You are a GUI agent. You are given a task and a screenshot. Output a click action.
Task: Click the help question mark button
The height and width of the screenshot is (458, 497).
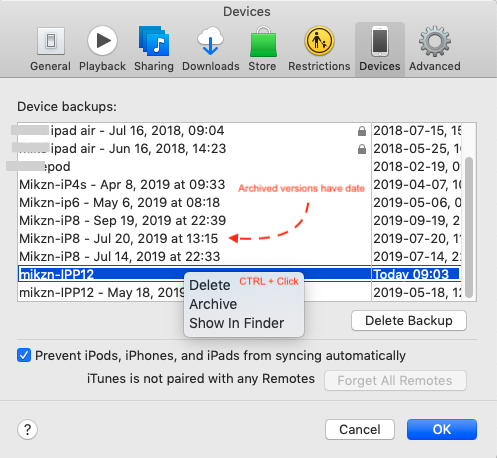point(27,429)
